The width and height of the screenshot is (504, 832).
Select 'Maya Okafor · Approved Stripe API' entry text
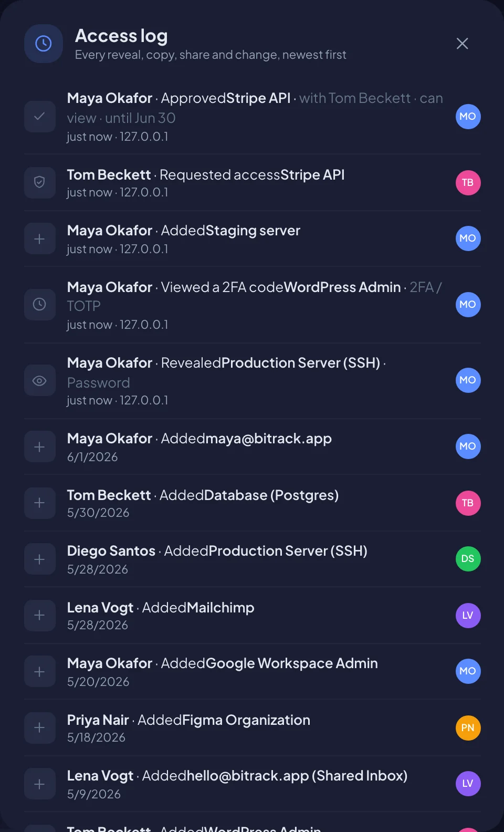point(178,98)
